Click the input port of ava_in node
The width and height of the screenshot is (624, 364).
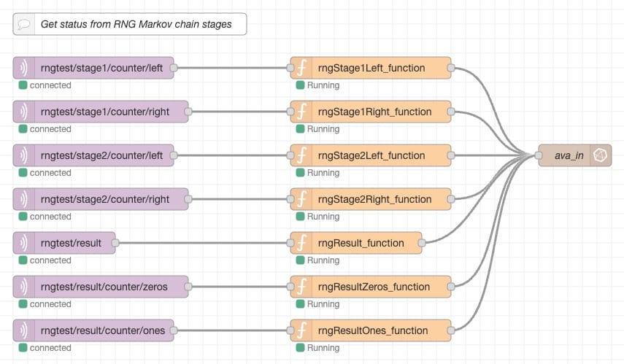click(538, 155)
